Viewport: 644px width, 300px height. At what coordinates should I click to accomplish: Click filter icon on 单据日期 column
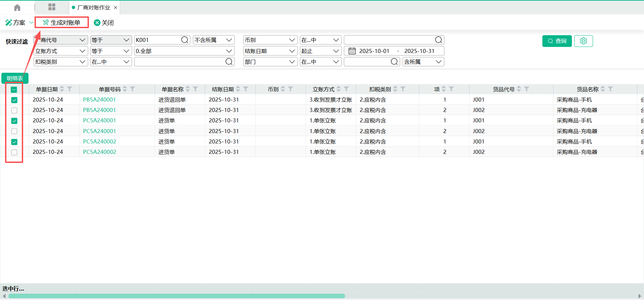[x=70, y=89]
